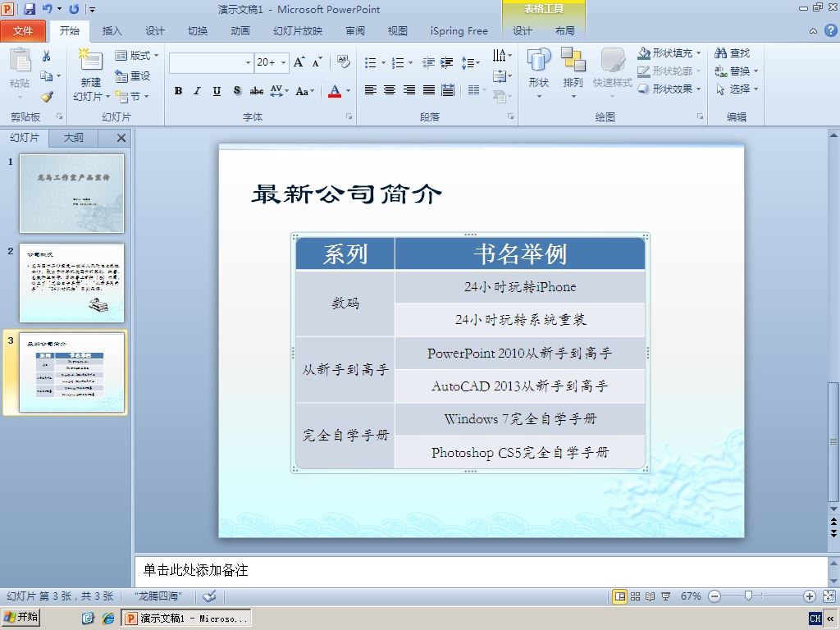Switch to the Outline (大纲) pane tab
This screenshot has width=840, height=630.
(73, 138)
